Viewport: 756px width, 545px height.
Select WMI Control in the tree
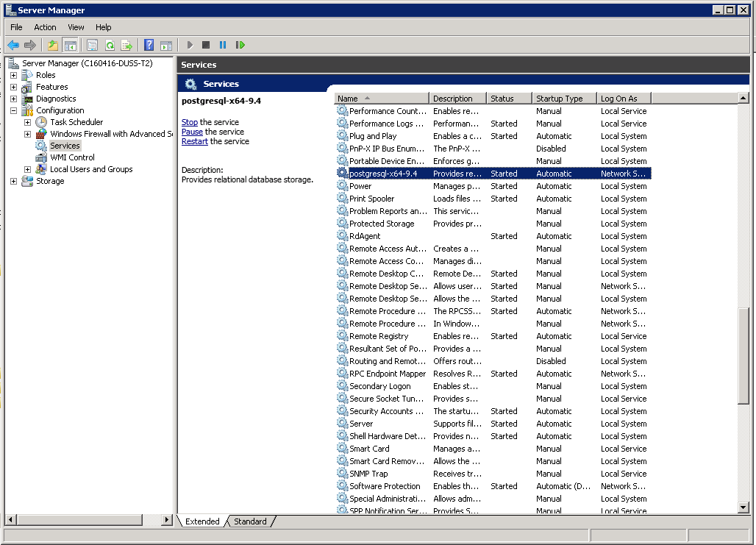tap(72, 157)
